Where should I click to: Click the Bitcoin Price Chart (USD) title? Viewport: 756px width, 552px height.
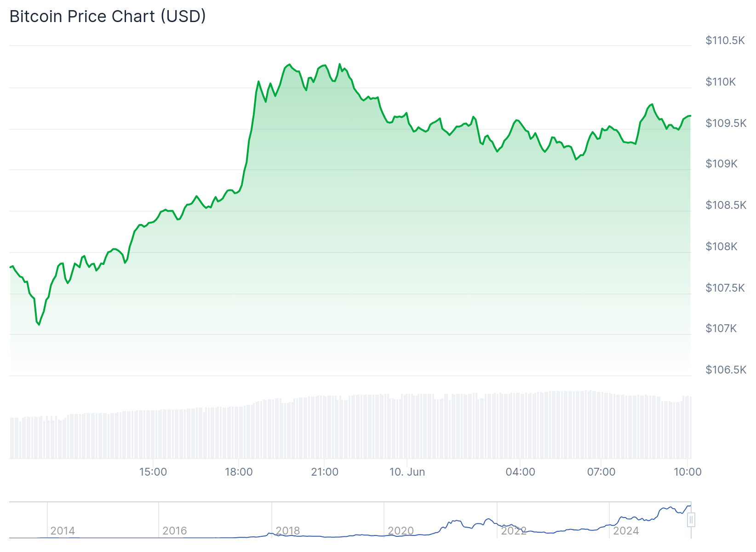(108, 17)
